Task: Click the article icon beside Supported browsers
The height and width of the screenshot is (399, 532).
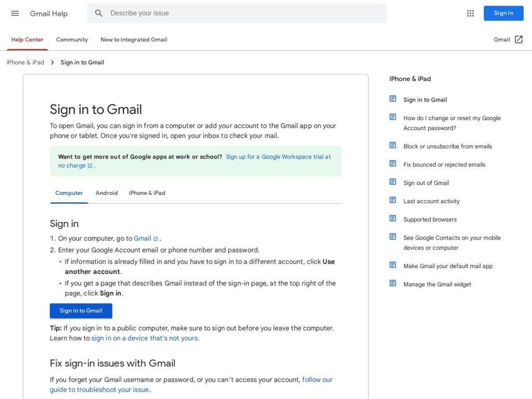Action: pos(393,219)
